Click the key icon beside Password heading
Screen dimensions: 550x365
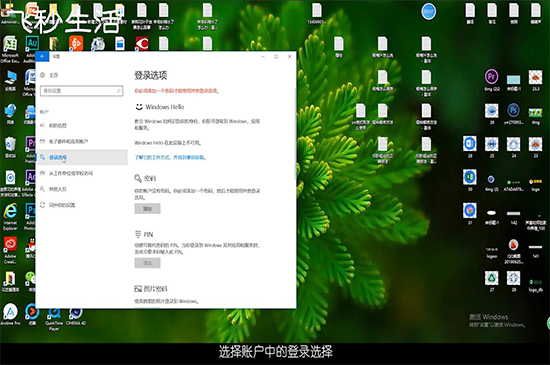[138, 178]
